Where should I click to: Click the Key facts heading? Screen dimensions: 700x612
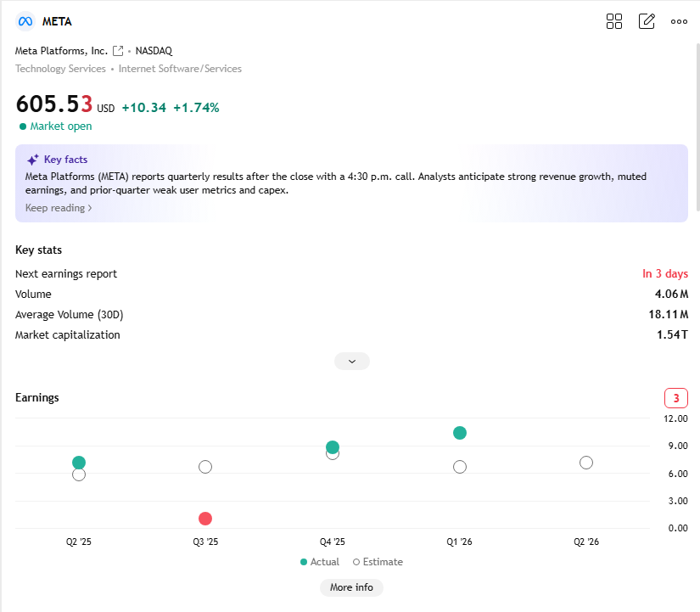pyautogui.click(x=65, y=160)
